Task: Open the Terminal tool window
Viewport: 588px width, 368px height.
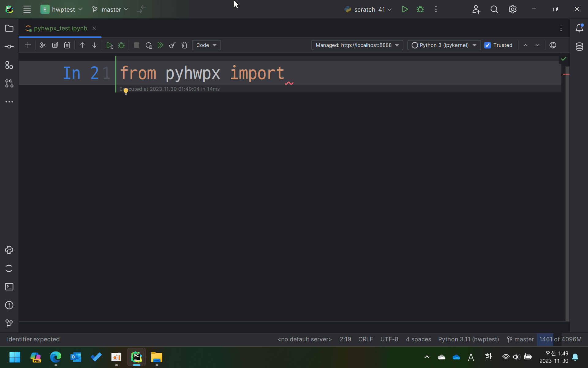Action: (9, 287)
